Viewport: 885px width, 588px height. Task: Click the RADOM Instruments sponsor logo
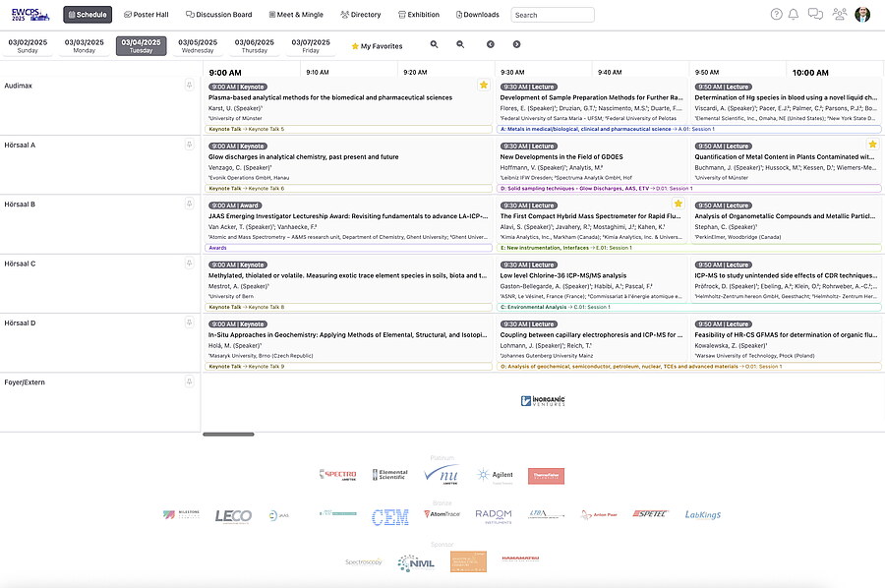tap(494, 516)
